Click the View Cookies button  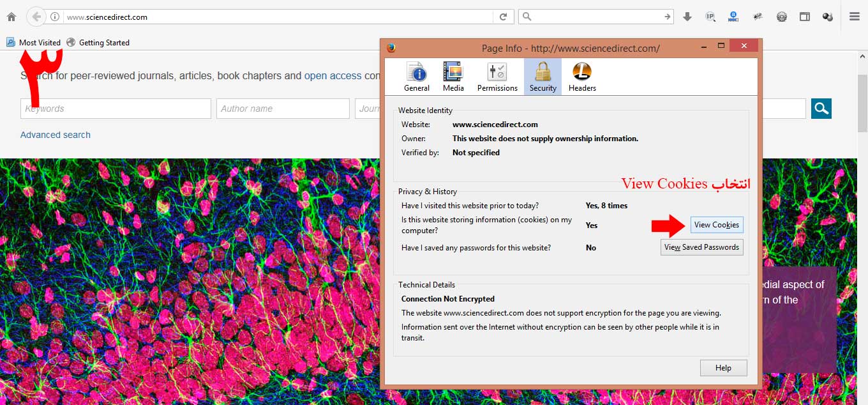[717, 225]
